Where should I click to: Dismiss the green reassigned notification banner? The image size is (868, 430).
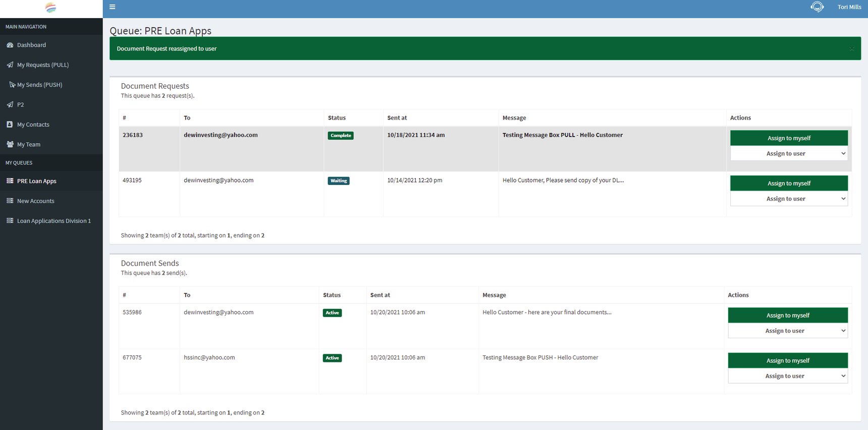(x=852, y=49)
